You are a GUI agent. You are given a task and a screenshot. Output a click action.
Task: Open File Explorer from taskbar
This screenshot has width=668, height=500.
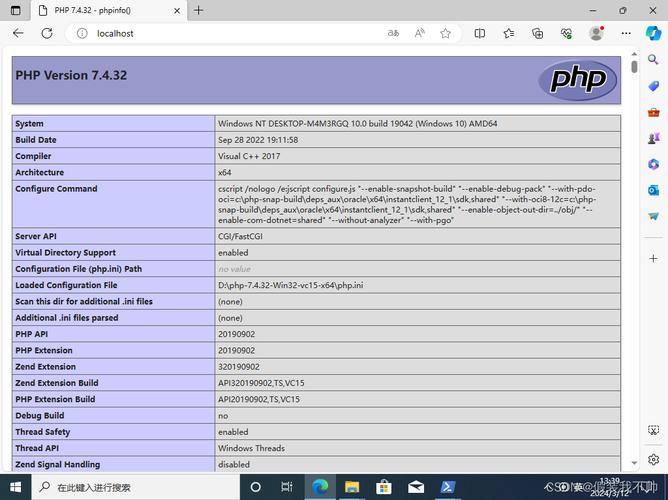(352, 487)
